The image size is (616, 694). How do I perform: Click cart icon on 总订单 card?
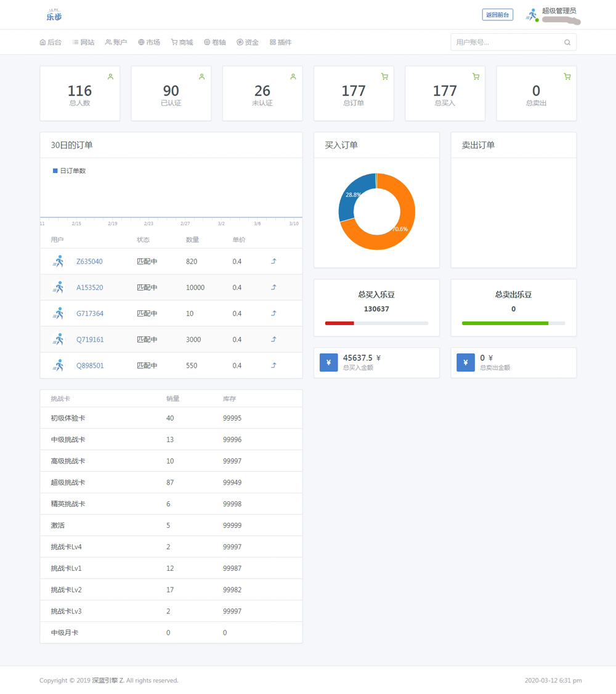(x=384, y=77)
